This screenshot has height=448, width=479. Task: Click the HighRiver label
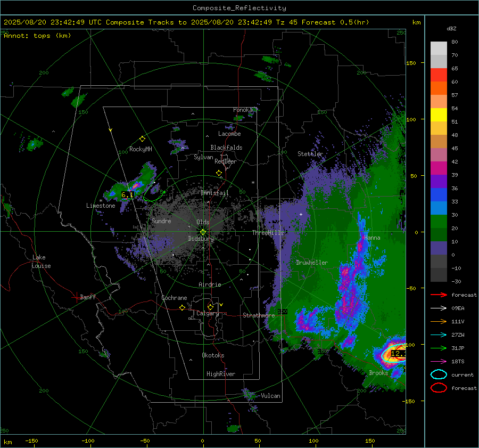[221, 374]
